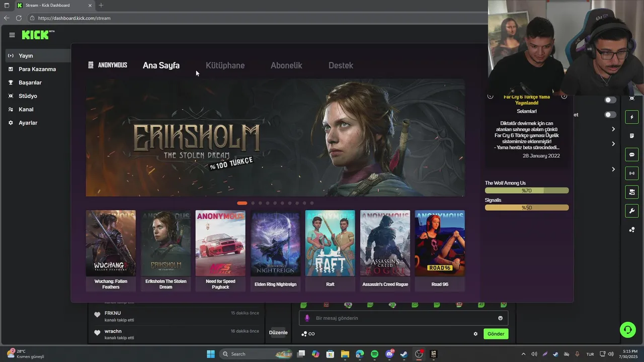The width and height of the screenshot is (644, 362).
Task: Open Spotify from the taskbar
Action: point(374,354)
